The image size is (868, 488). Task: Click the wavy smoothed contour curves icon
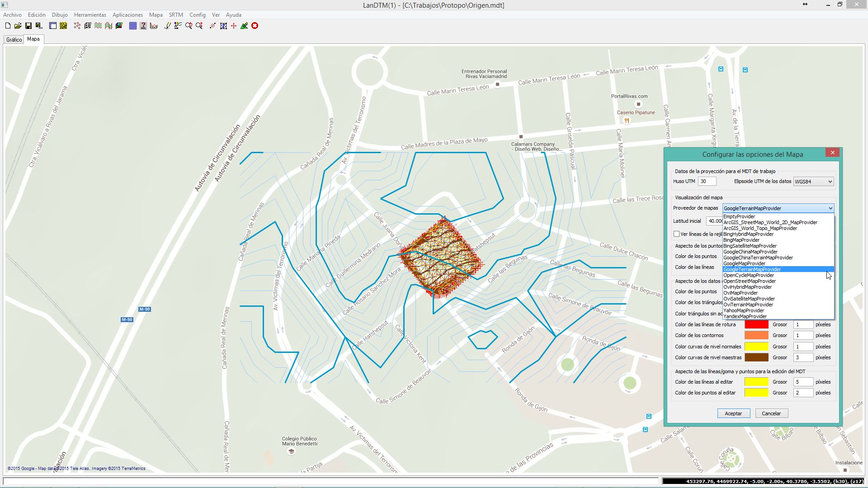click(x=108, y=26)
